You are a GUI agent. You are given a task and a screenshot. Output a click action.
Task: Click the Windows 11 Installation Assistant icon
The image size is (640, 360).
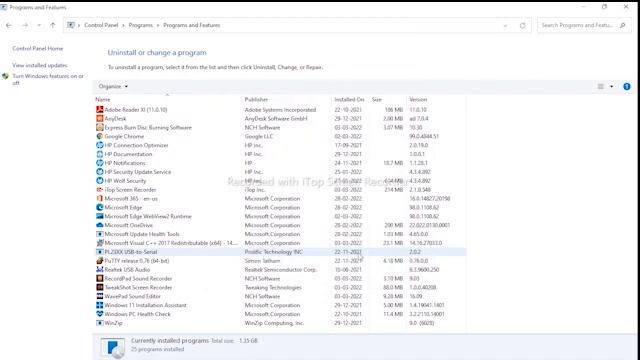(x=100, y=305)
